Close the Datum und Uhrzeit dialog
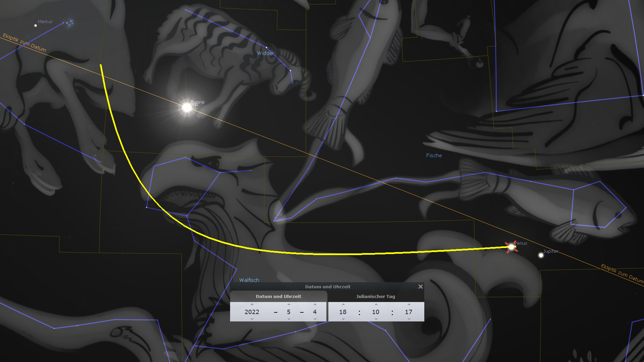 420,287
